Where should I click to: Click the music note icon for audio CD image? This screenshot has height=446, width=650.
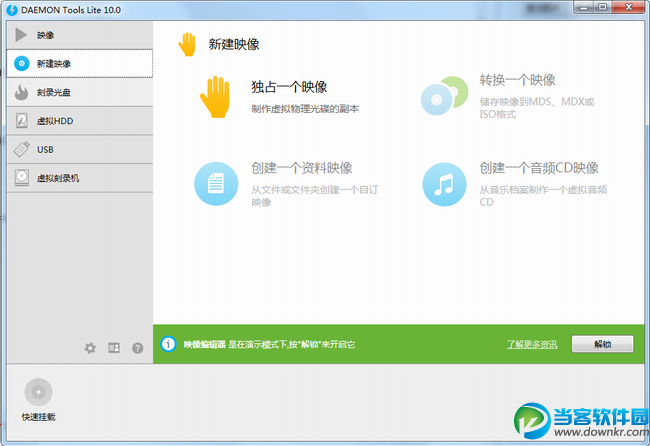point(444,184)
